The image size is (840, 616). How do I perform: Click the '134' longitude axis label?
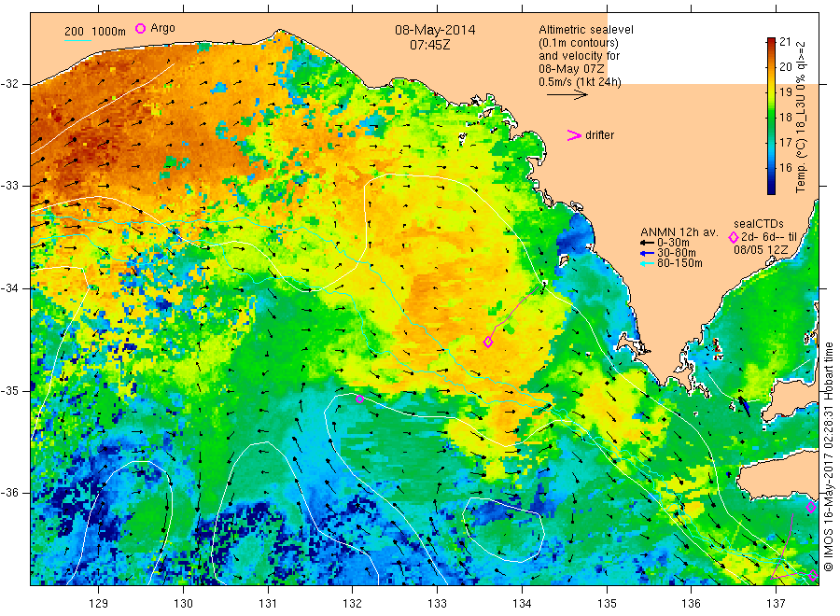pos(522,604)
